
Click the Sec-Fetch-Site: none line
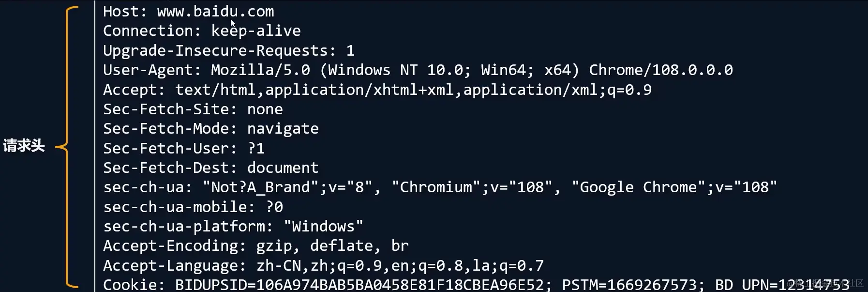(x=193, y=109)
